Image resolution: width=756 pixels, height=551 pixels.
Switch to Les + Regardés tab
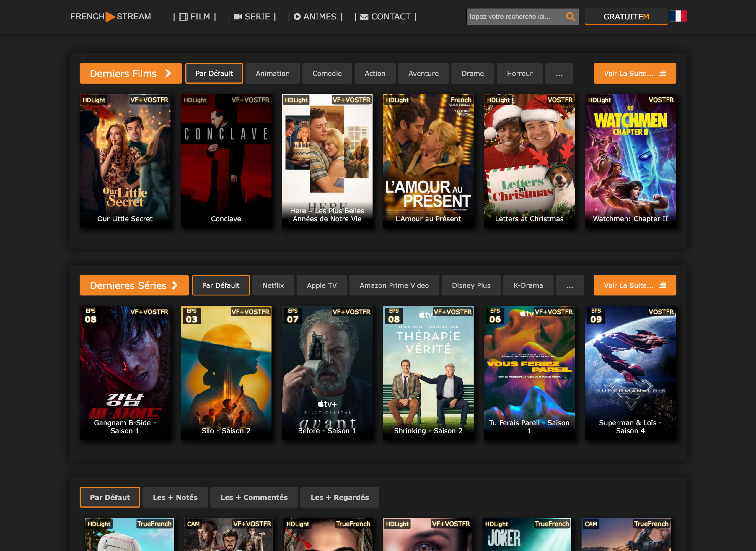[x=339, y=497]
